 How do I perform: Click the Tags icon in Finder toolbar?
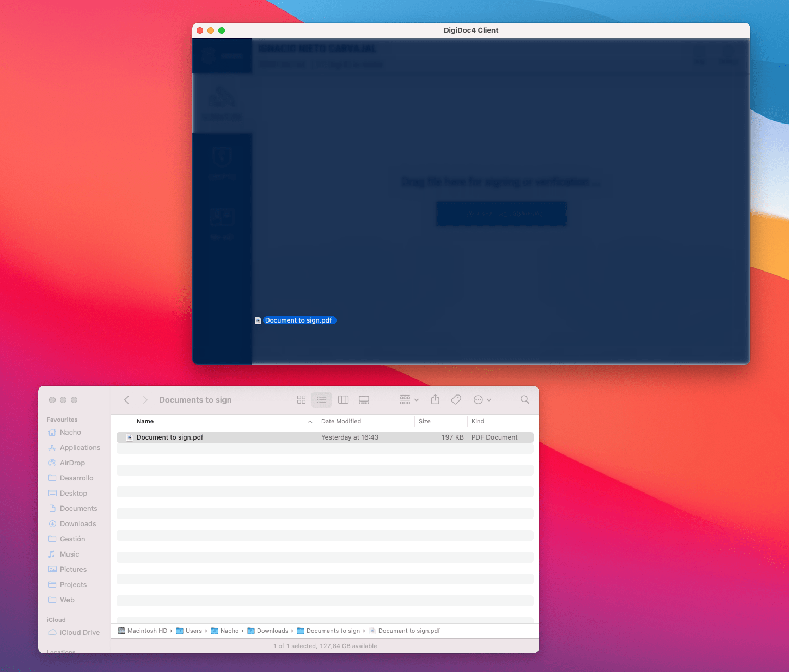(456, 400)
